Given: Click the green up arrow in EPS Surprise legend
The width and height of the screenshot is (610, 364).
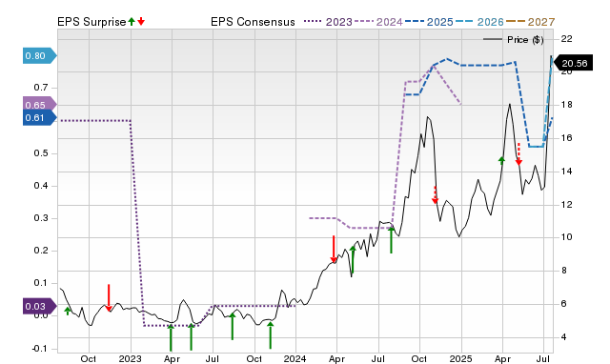Looking at the screenshot, I should point(132,21).
